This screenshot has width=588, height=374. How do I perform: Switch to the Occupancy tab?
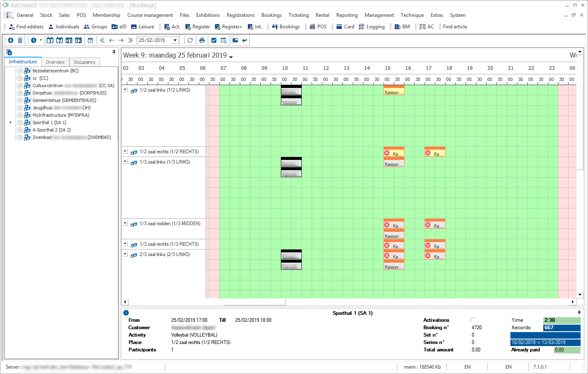[x=84, y=62]
